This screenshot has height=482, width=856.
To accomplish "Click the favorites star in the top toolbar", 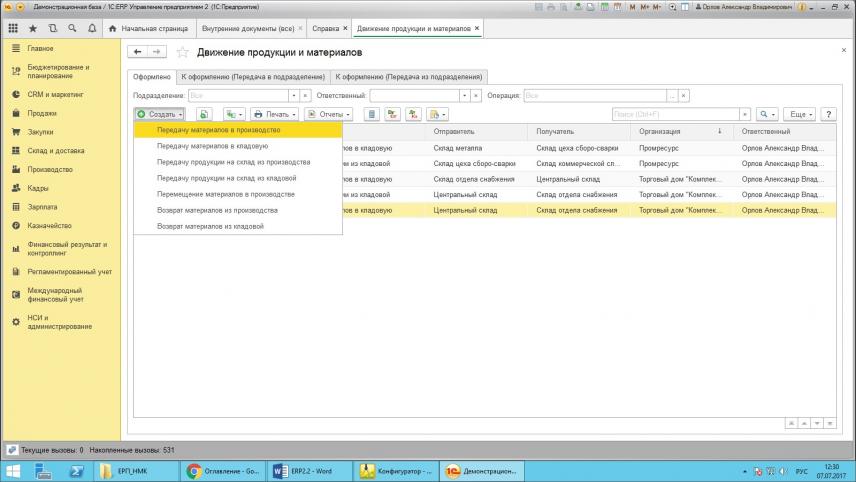I will tap(33, 28).
